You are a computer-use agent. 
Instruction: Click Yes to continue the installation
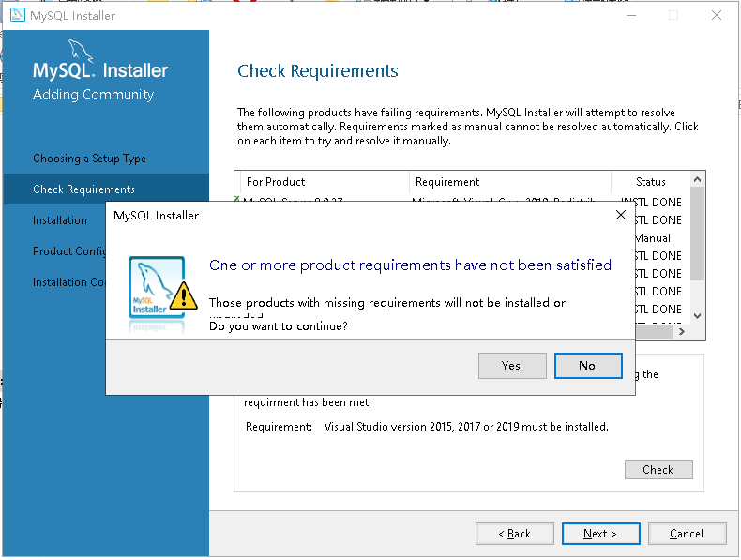click(x=512, y=365)
